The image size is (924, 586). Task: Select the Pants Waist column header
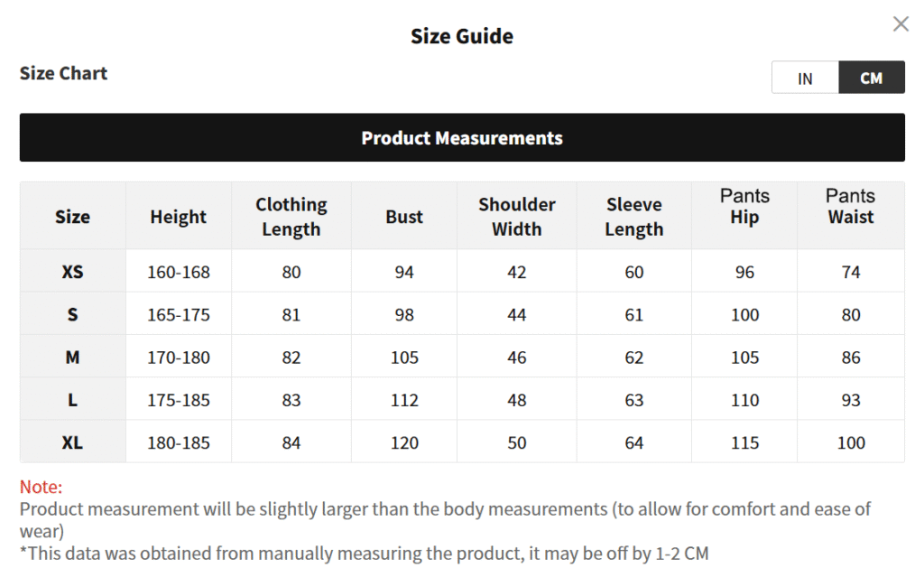pyautogui.click(x=851, y=207)
